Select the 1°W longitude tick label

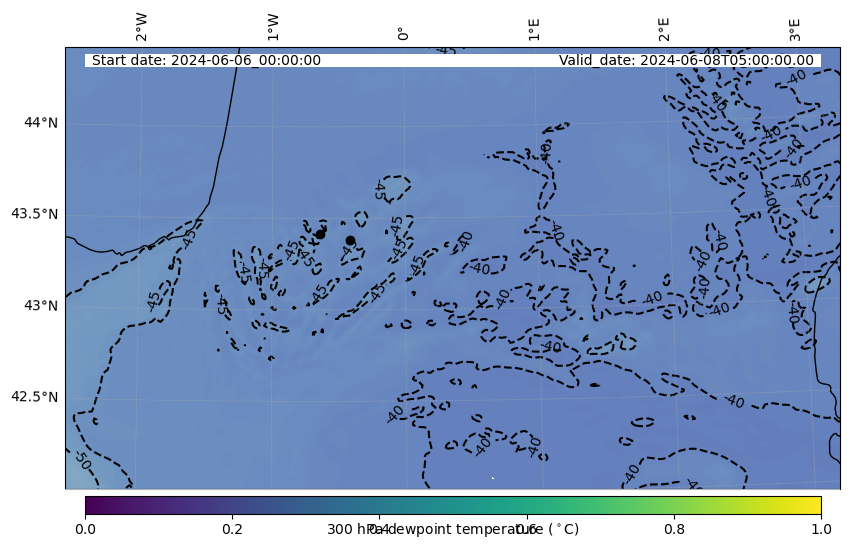(272, 28)
